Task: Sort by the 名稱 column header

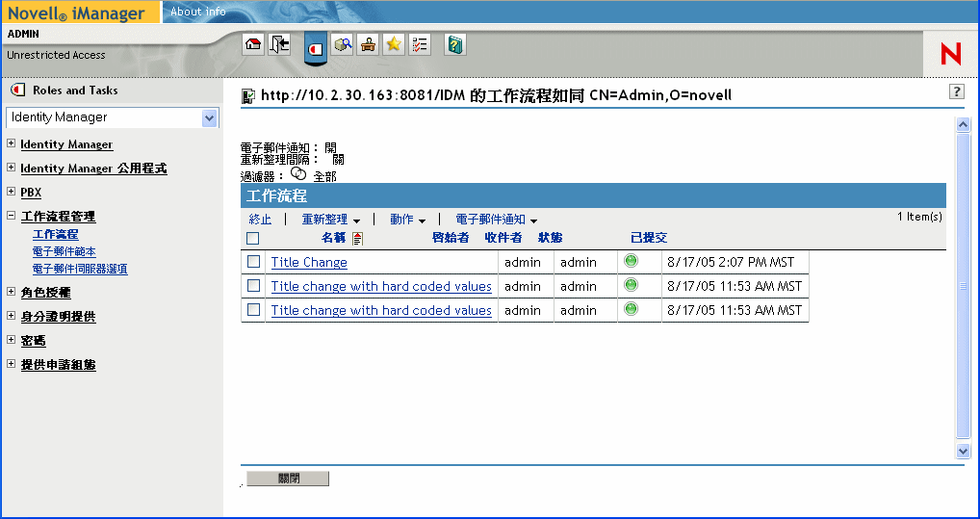Action: 334,238
